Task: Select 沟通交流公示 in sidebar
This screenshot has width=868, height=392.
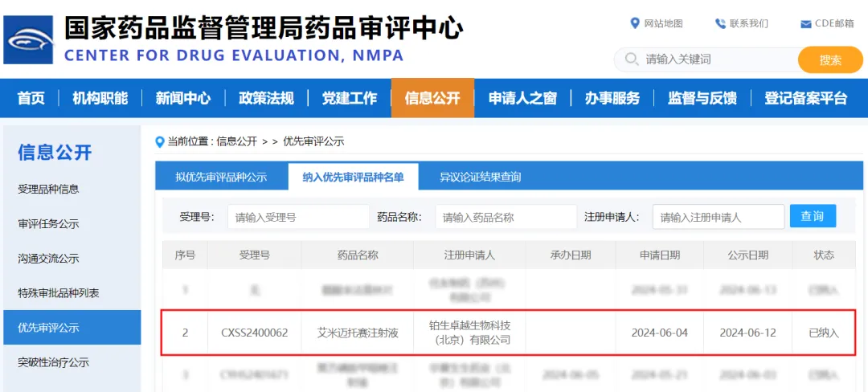Action: tap(49, 258)
